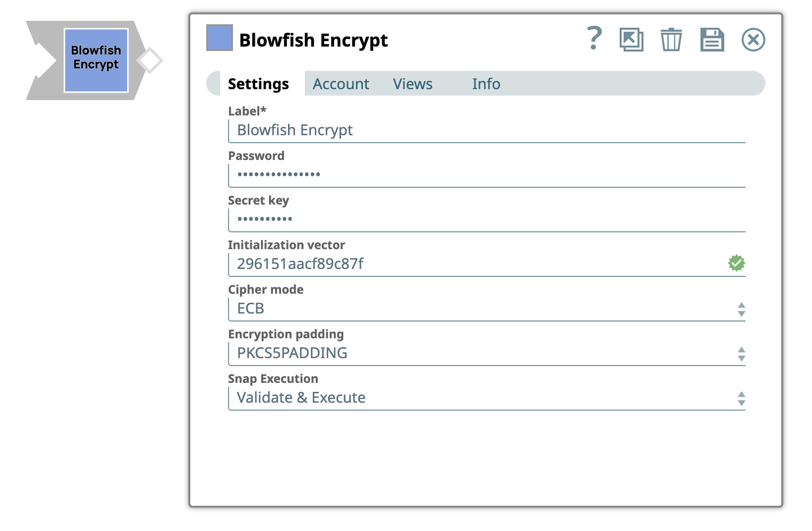Close the Blowfish Encrypt settings dialog
This screenshot has width=812, height=531.
point(753,40)
